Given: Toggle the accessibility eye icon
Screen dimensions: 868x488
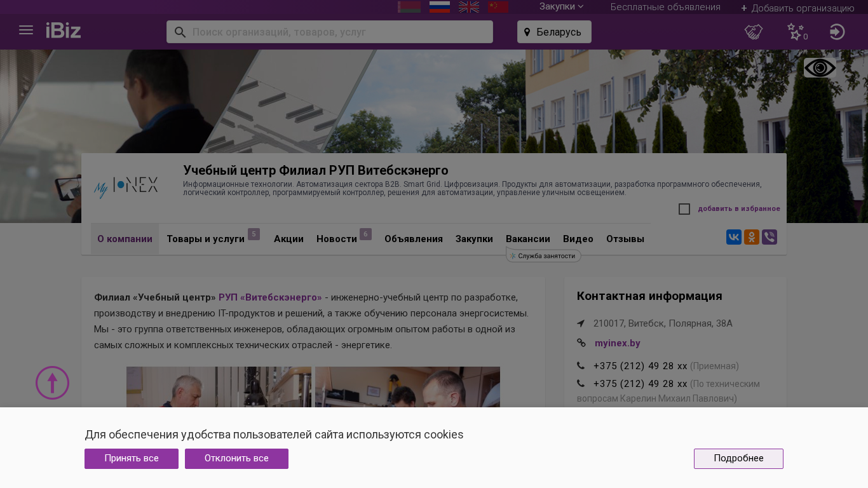Looking at the screenshot, I should click(x=820, y=68).
